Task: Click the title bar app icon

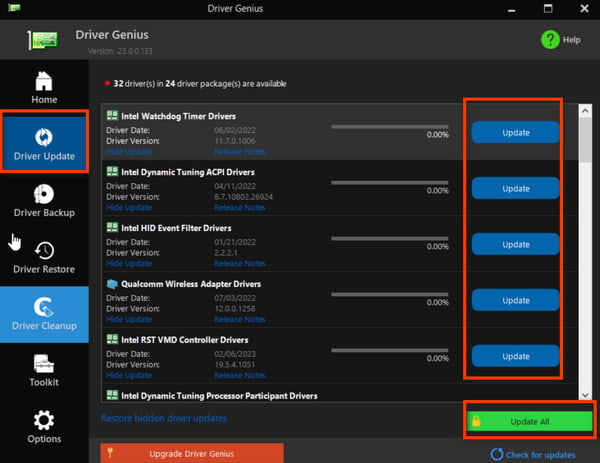Action: [x=14, y=8]
